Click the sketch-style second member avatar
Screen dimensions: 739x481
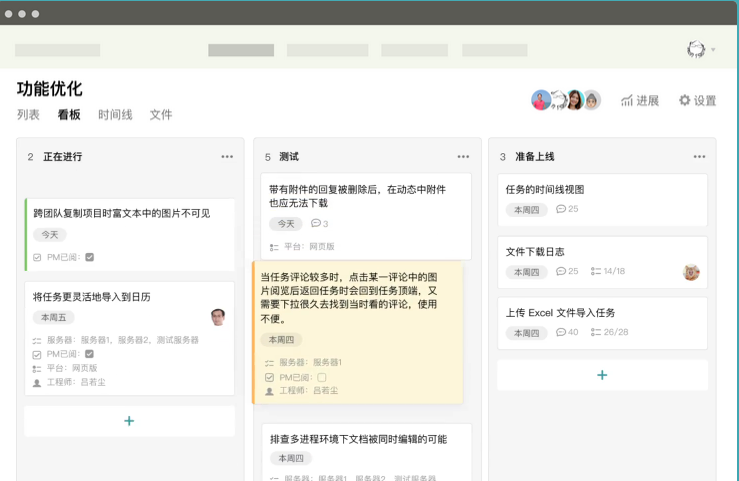(x=558, y=100)
